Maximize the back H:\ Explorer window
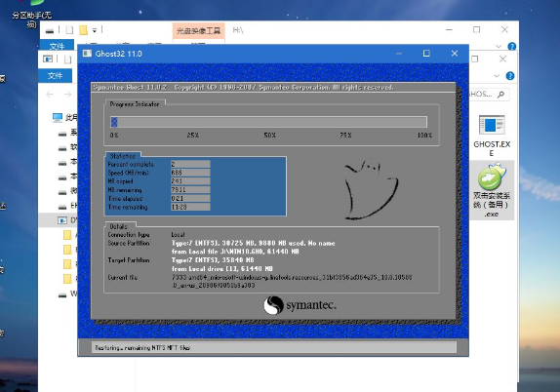The height and width of the screenshot is (392, 560). [476, 29]
